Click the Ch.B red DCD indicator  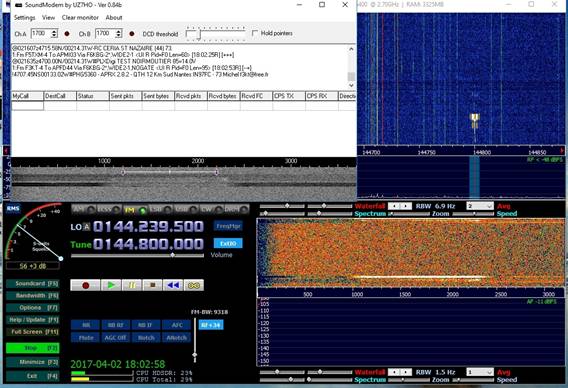pyautogui.click(x=132, y=34)
